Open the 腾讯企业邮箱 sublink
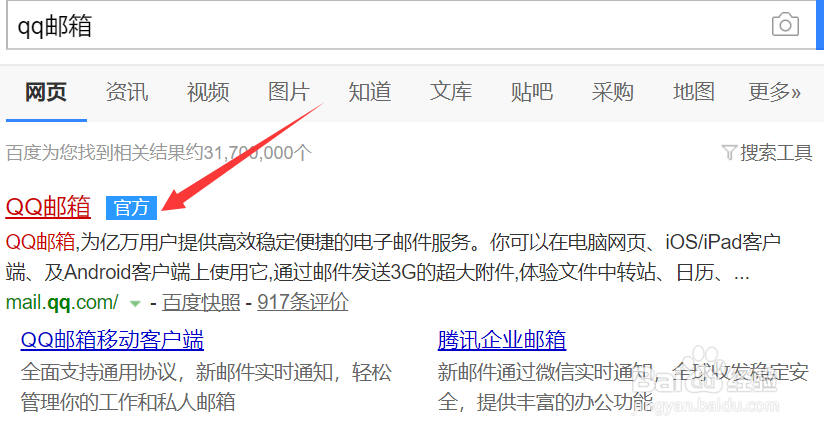 (x=502, y=340)
